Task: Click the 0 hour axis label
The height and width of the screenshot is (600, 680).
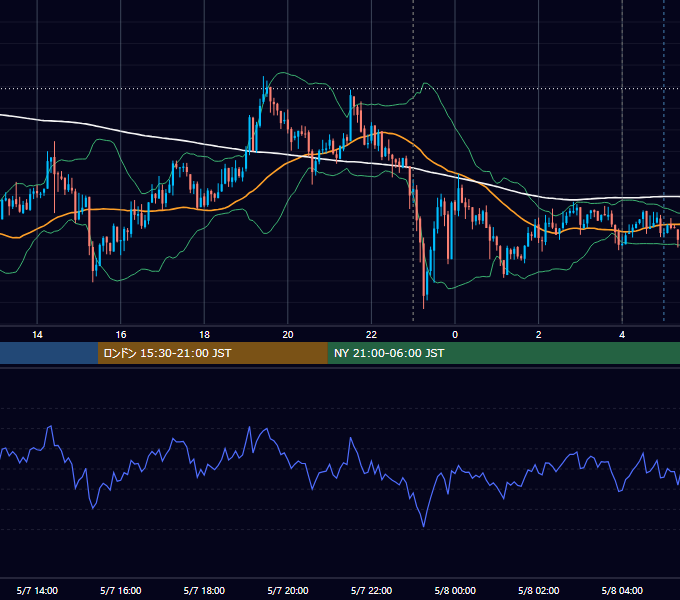Action: (x=455, y=335)
